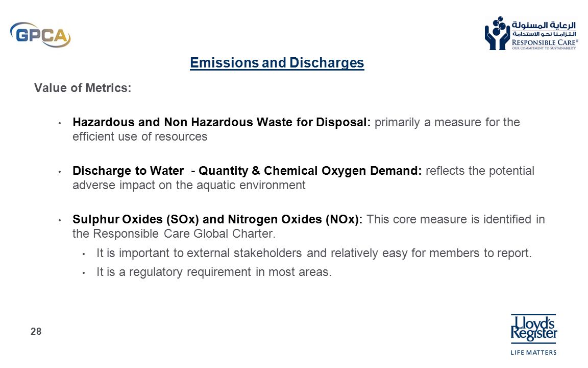Click the regulatory requirement sub-bullet line

(x=214, y=272)
